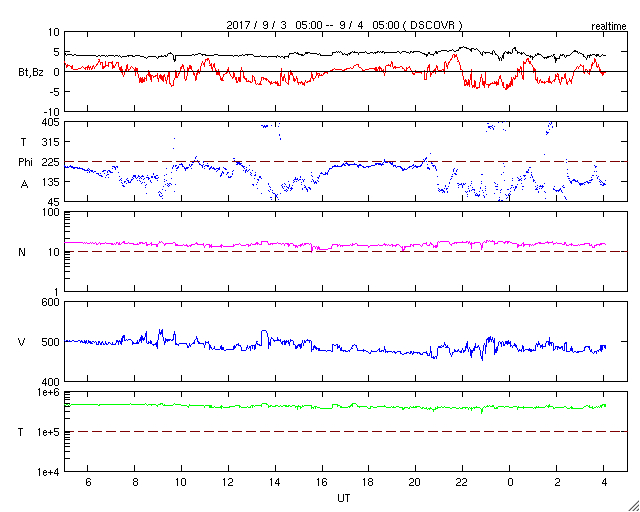Click the "realtime" label above the top panel

click(609, 27)
